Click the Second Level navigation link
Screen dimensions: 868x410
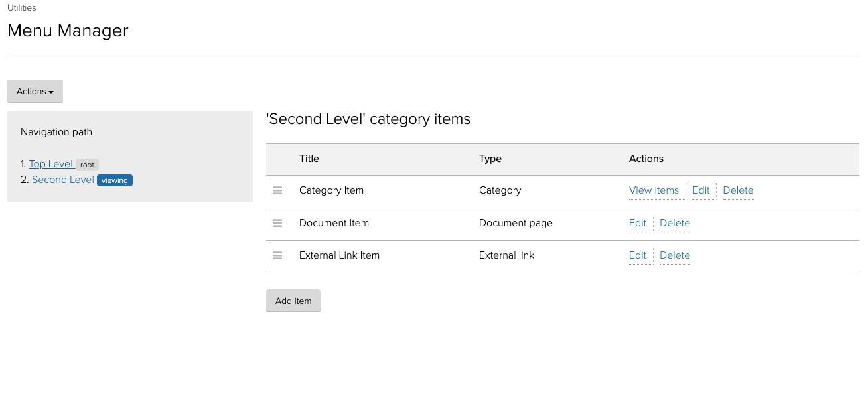(x=63, y=180)
